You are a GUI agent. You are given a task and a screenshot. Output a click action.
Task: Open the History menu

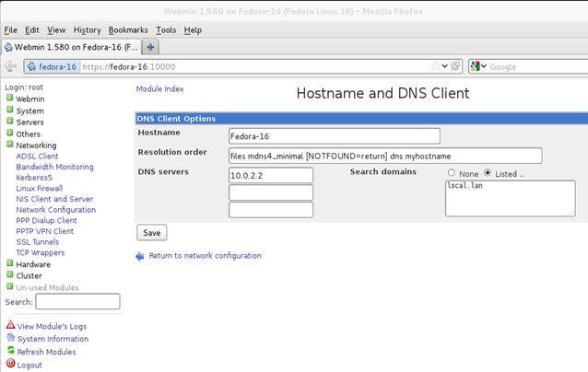coord(87,30)
